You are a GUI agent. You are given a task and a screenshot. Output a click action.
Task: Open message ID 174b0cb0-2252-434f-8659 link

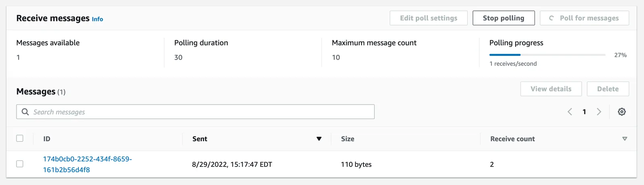[87, 164]
